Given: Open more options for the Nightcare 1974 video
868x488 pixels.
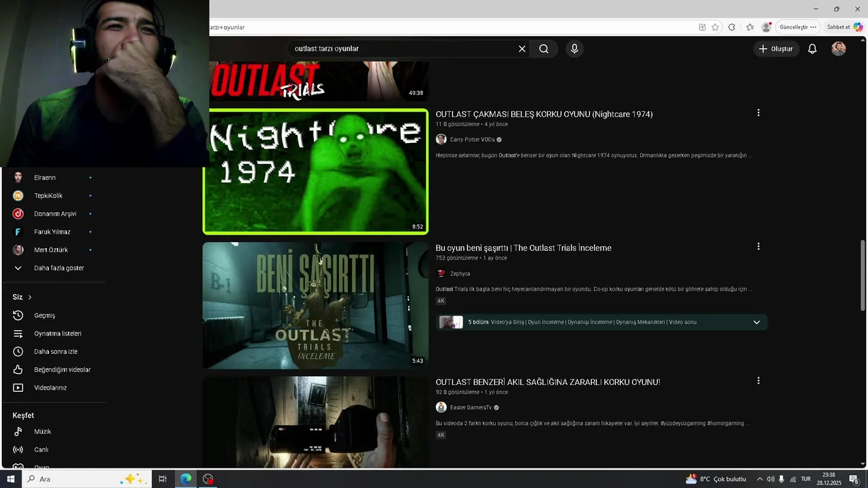Looking at the screenshot, I should [x=758, y=113].
